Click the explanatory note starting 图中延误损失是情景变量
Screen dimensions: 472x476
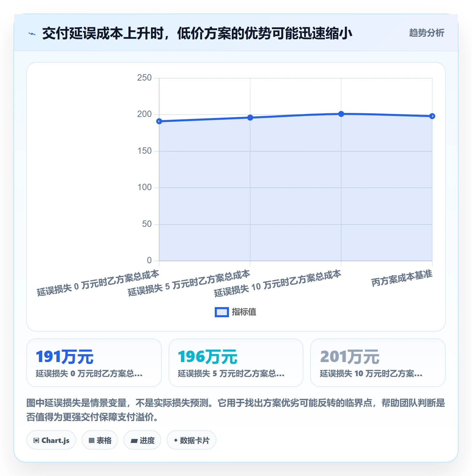click(x=236, y=410)
